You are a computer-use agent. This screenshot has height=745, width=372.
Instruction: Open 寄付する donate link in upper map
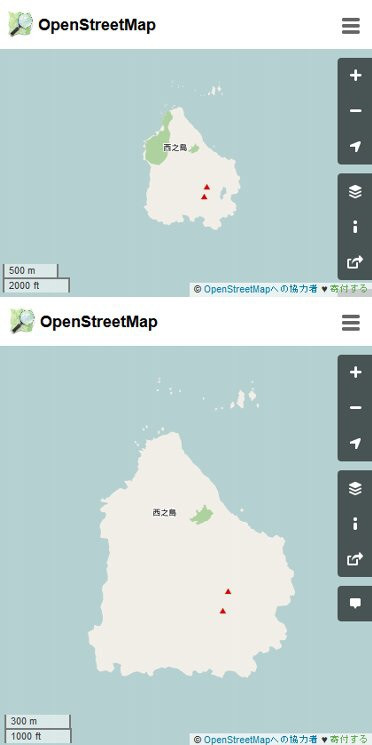(349, 289)
